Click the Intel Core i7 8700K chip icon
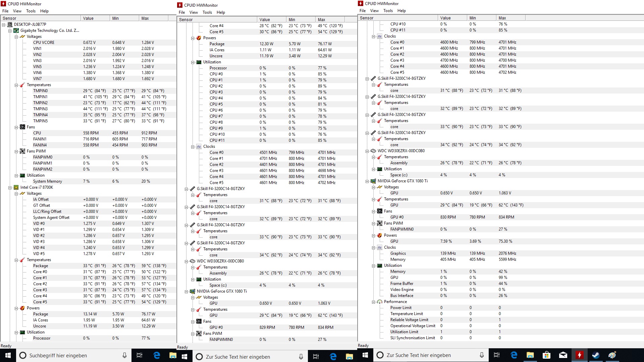Viewport: 644px width, 362px height. (16, 187)
